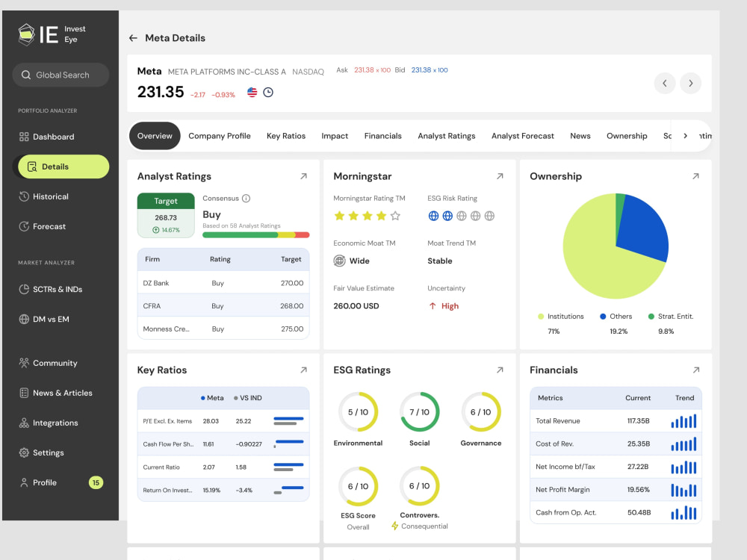
Task: Click the Settings gear icon
Action: tap(24, 452)
